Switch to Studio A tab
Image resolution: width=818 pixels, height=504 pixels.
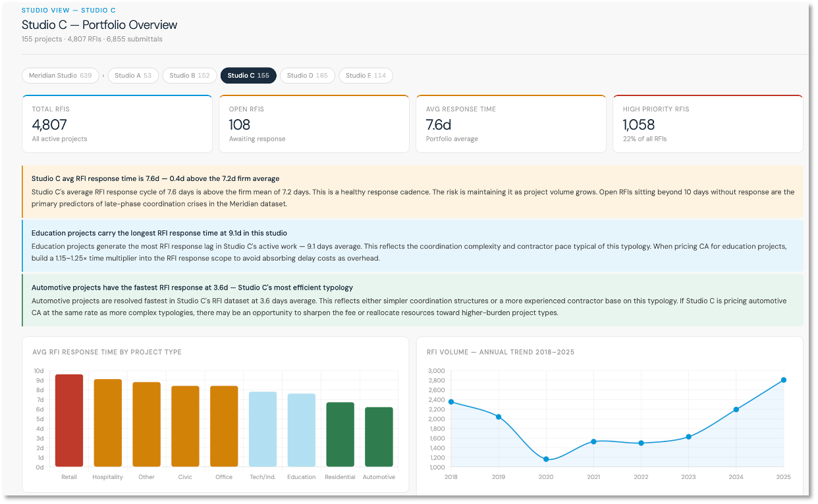click(x=133, y=76)
